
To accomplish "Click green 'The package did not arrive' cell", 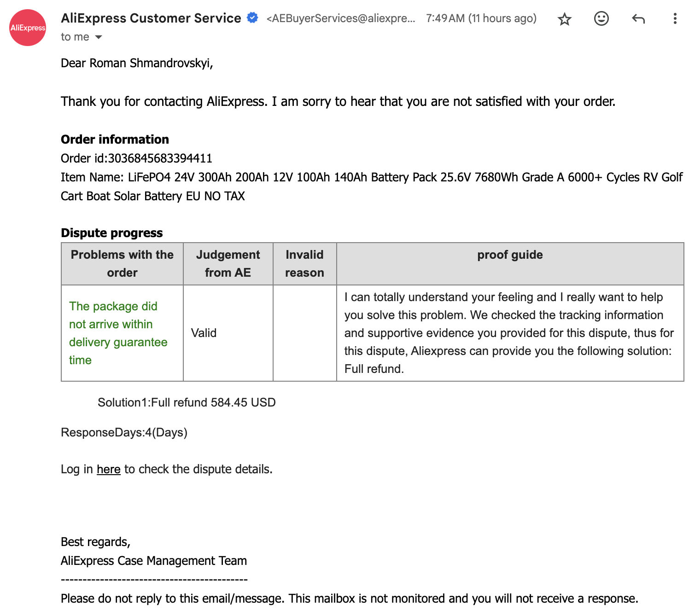I will 122,333.
